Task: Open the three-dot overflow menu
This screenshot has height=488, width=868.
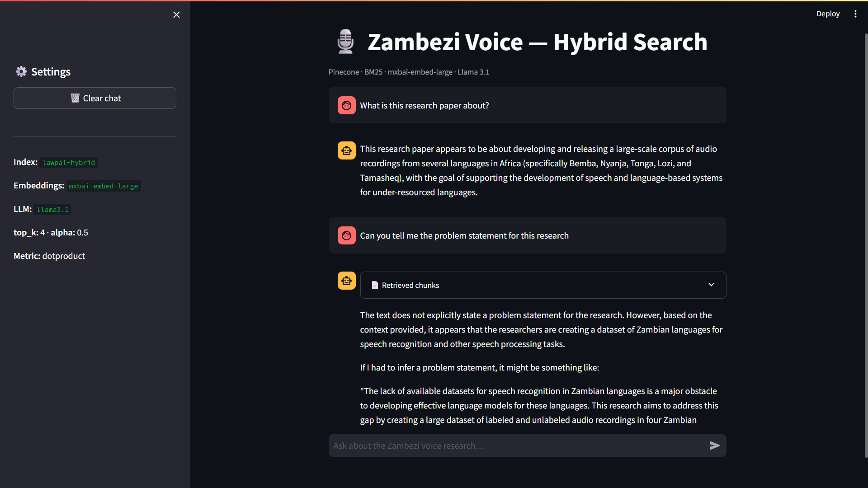Action: pyautogui.click(x=855, y=14)
